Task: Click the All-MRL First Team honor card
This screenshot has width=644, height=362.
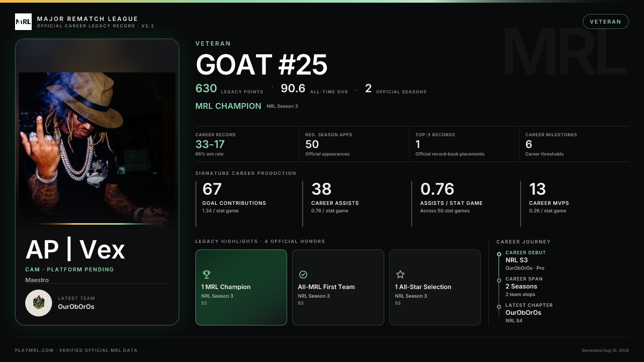Action: pos(338,287)
